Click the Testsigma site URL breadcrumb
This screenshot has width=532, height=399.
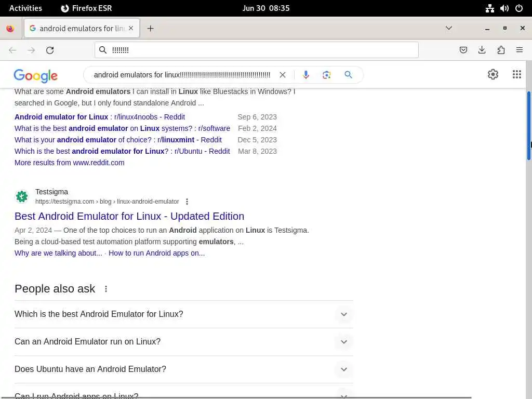click(107, 202)
